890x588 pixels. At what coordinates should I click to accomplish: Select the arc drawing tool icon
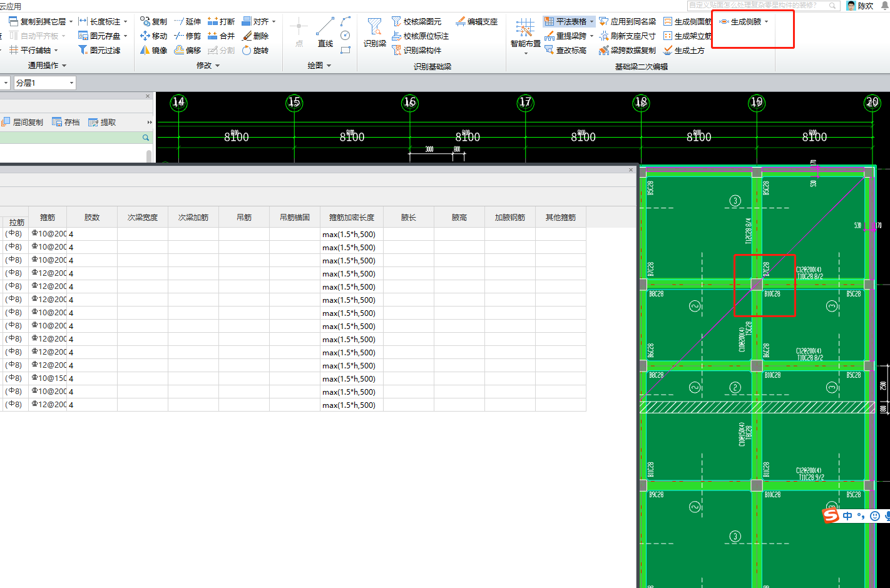click(345, 21)
